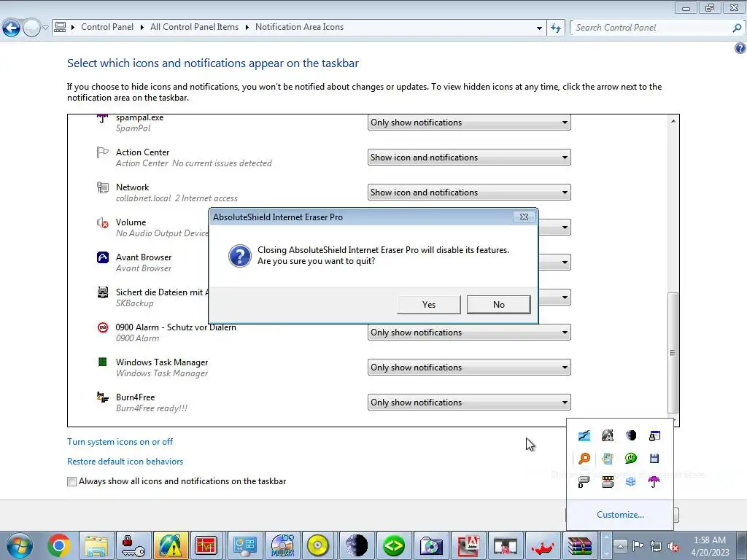Click Yes in AbsoluteShield dialog
Screen dimensions: 747x560
point(429,305)
